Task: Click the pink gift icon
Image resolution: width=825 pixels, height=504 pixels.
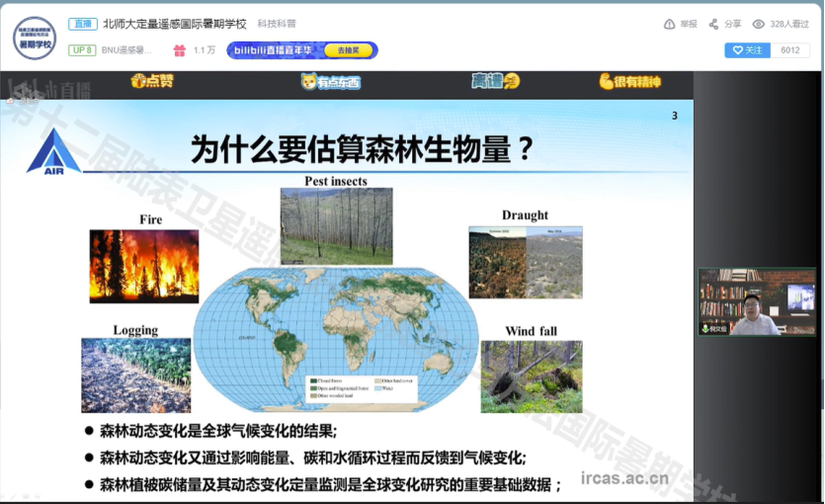Action: pos(179,50)
